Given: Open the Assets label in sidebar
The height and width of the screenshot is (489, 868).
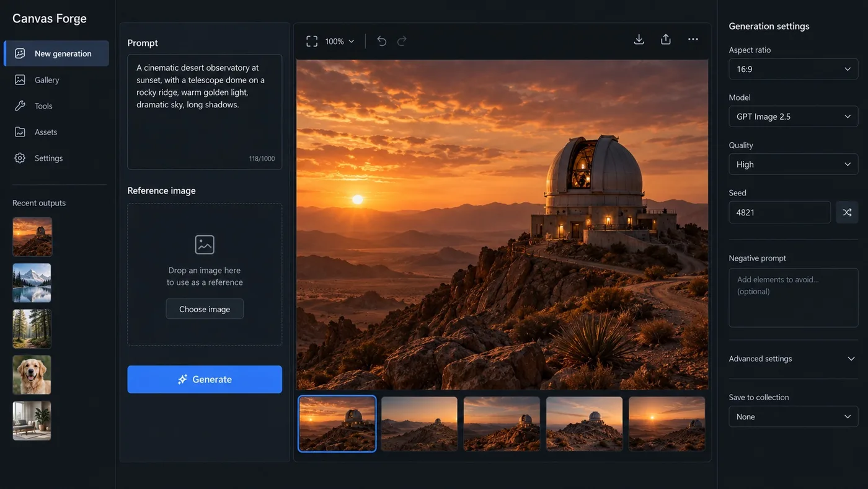Looking at the screenshot, I should point(46,132).
